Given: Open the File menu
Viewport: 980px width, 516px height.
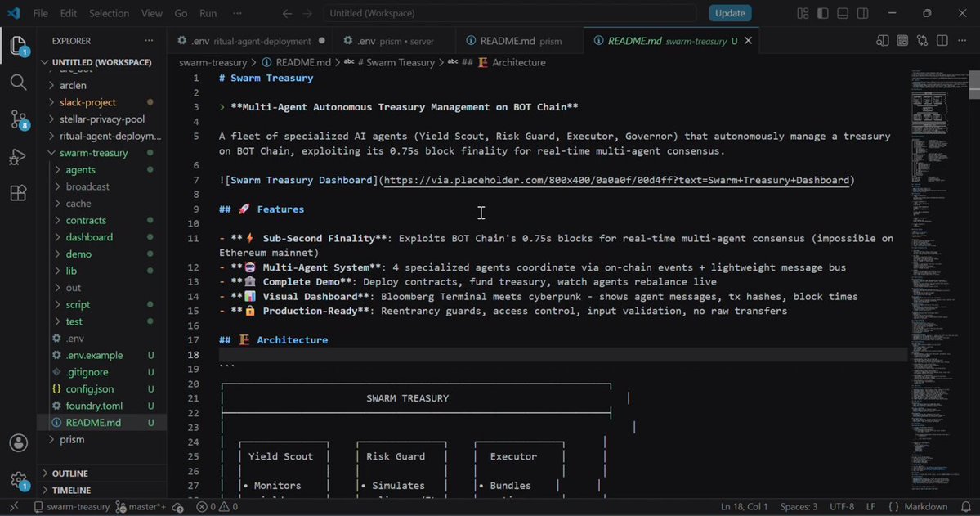Looking at the screenshot, I should coord(41,13).
